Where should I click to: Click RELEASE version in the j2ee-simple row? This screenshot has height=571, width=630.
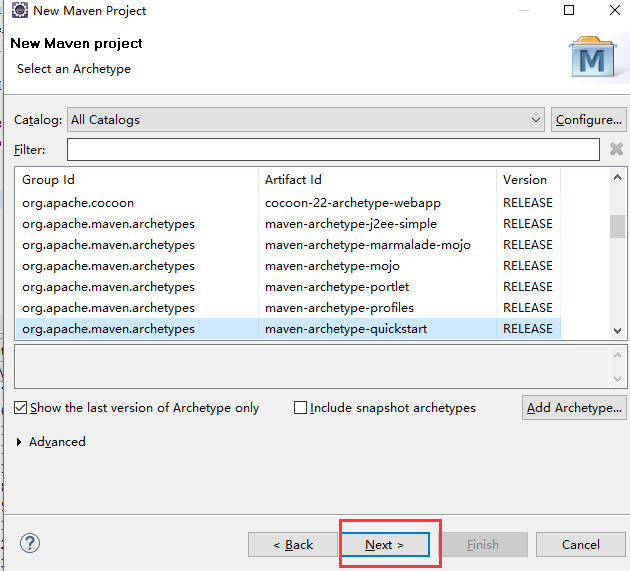click(528, 223)
